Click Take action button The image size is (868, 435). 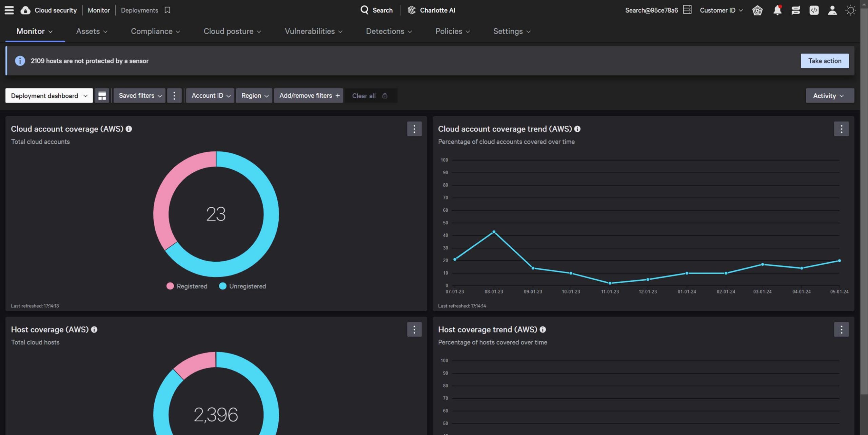pos(825,61)
